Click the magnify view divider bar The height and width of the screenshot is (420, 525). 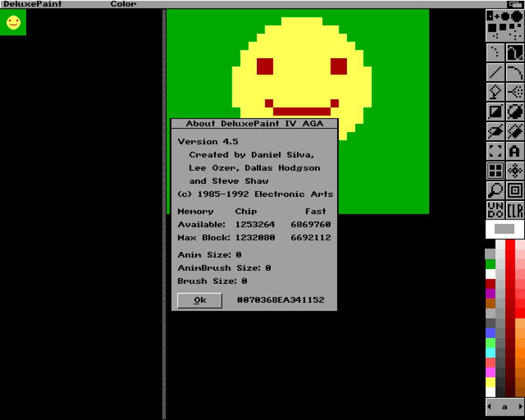(164, 214)
